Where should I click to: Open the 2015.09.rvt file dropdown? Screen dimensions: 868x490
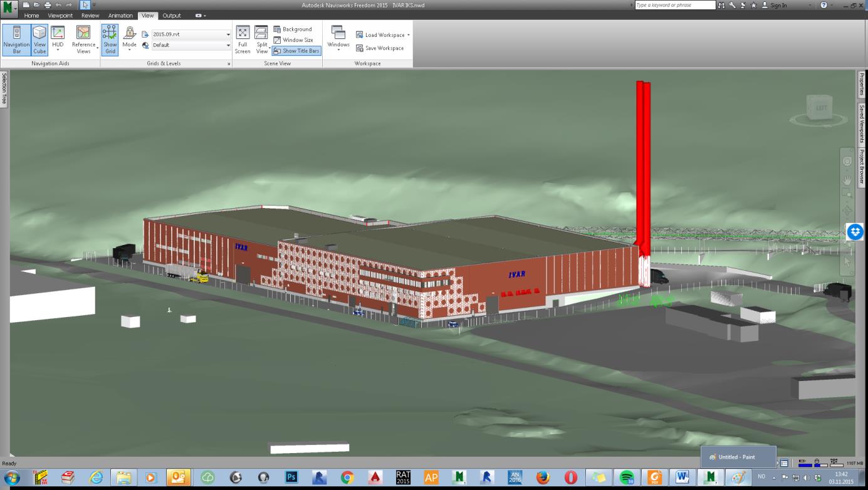point(191,34)
